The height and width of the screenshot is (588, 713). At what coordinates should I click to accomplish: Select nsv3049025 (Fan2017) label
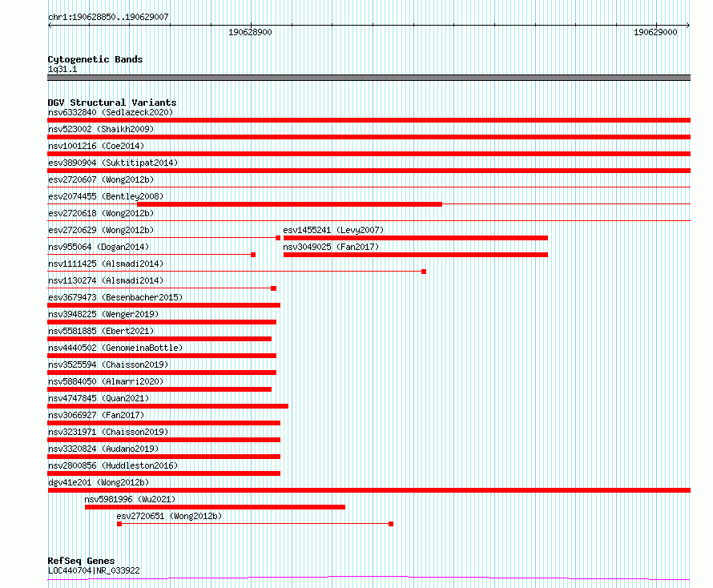coord(331,247)
